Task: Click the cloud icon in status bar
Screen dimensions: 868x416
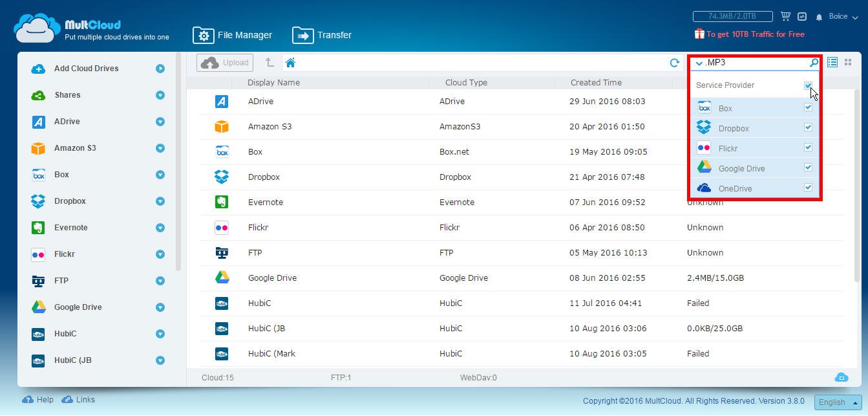Action: pyautogui.click(x=841, y=377)
